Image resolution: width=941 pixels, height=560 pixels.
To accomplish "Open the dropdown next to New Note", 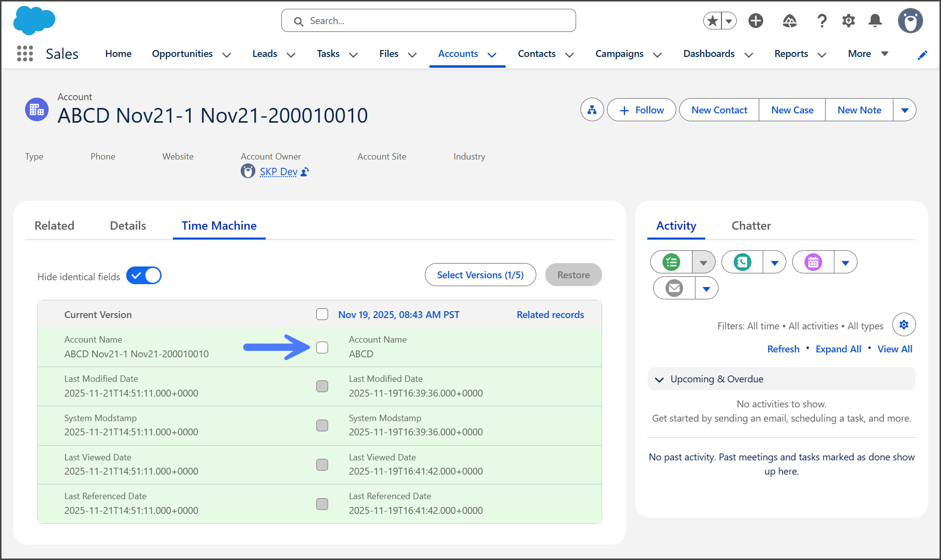I will pos(904,110).
